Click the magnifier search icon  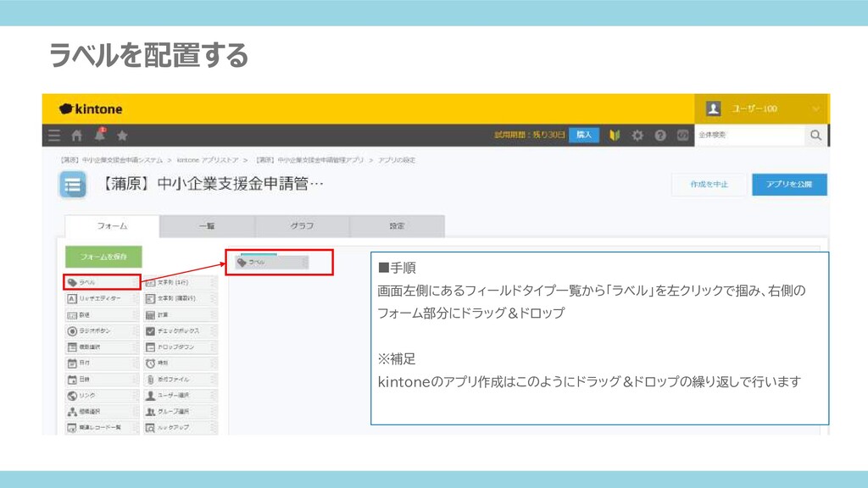tap(816, 135)
